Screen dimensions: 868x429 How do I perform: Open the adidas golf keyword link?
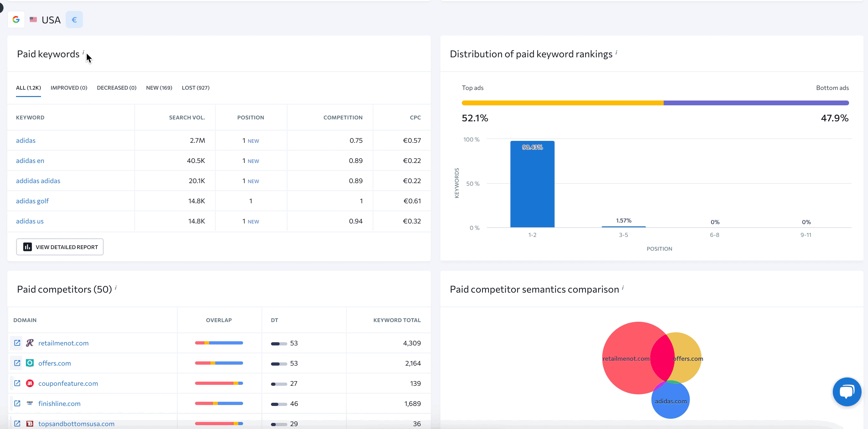pos(32,201)
